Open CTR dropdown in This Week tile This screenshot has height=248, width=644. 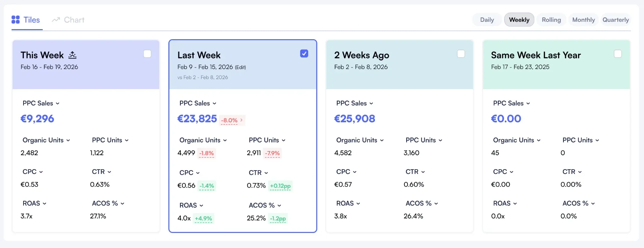(102, 172)
